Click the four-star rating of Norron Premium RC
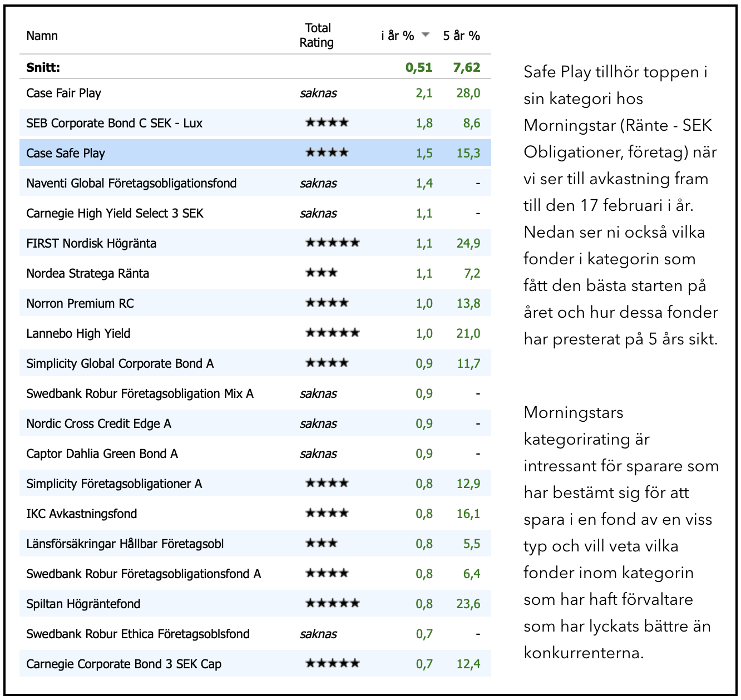This screenshot has height=700, width=741. (x=327, y=303)
